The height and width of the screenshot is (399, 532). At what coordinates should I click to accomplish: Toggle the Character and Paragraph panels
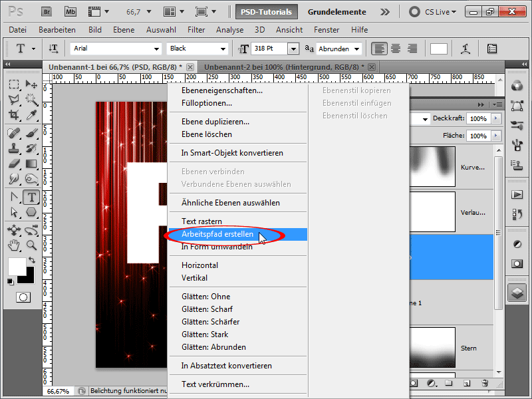[x=491, y=49]
